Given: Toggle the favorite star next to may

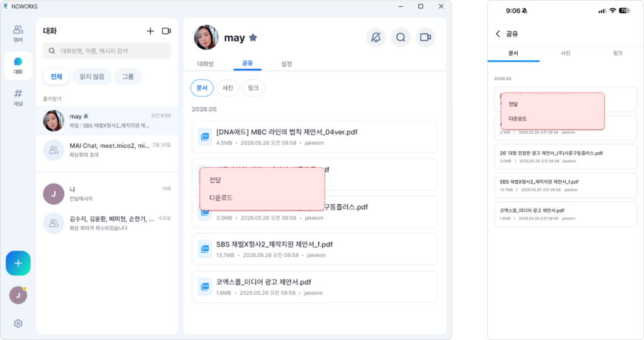Looking at the screenshot, I should [x=253, y=38].
